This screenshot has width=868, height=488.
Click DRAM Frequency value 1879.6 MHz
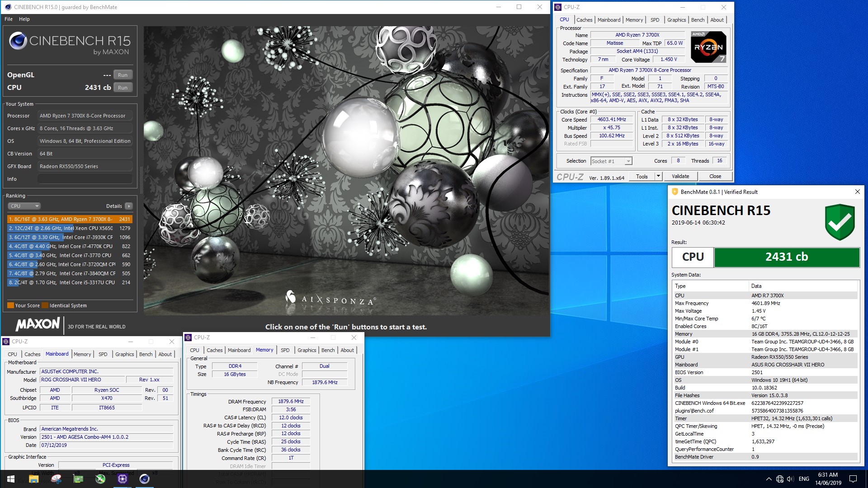(x=291, y=401)
